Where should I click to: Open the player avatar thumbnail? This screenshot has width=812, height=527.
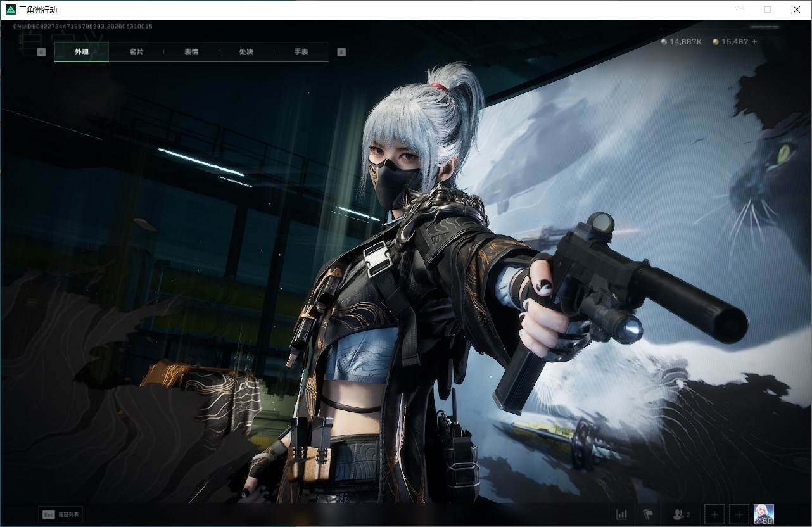764,514
